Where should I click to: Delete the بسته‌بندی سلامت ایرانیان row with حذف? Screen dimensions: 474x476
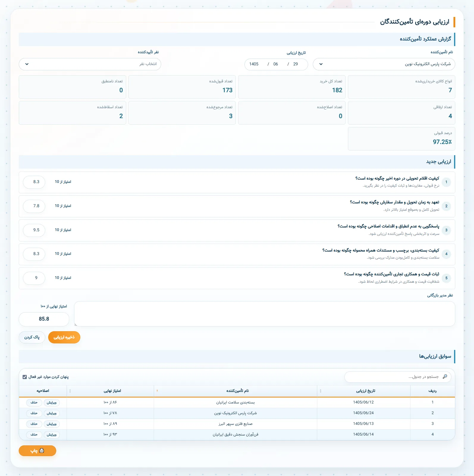34,403
